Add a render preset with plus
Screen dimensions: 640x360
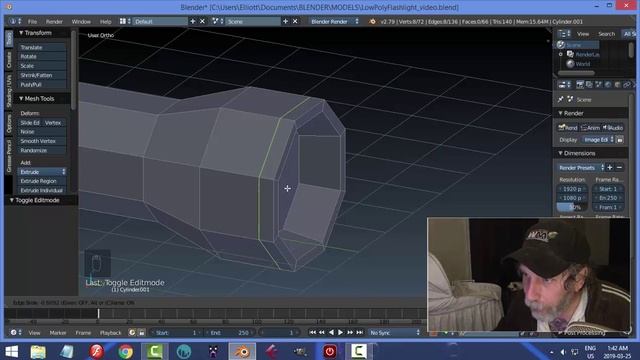click(610, 168)
